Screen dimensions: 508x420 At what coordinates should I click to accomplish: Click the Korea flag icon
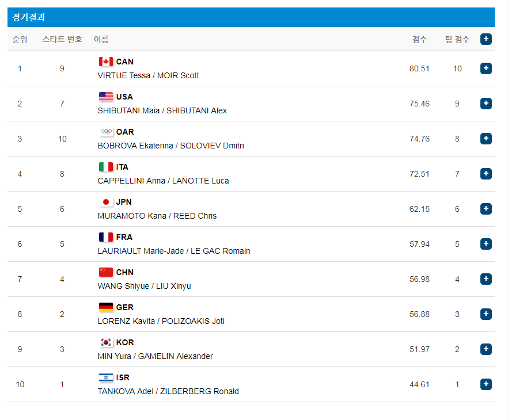[x=106, y=342]
